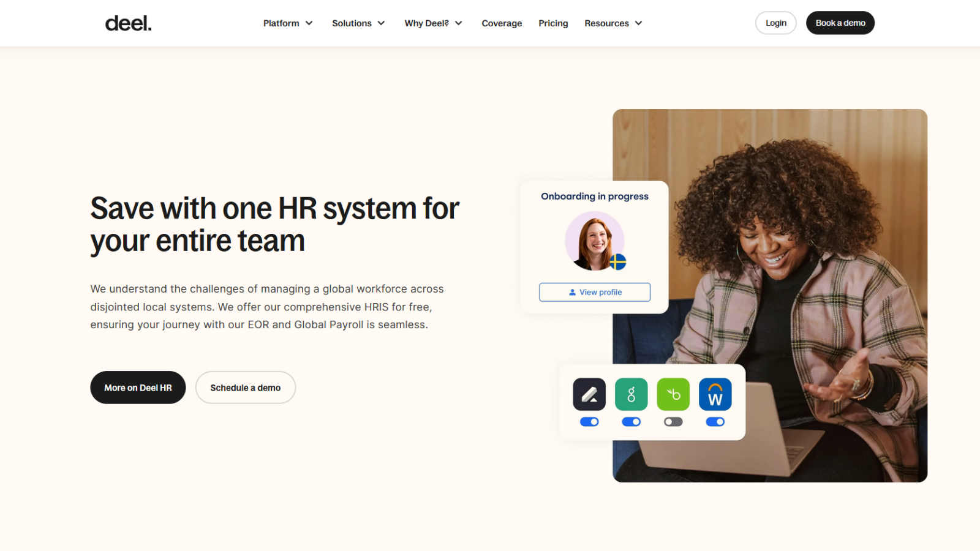
Task: Go to the Coverage page
Action: pyautogui.click(x=502, y=23)
